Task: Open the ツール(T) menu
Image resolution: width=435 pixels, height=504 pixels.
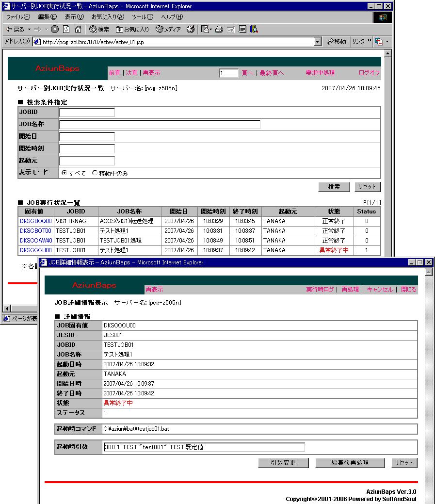Action: coord(142,16)
